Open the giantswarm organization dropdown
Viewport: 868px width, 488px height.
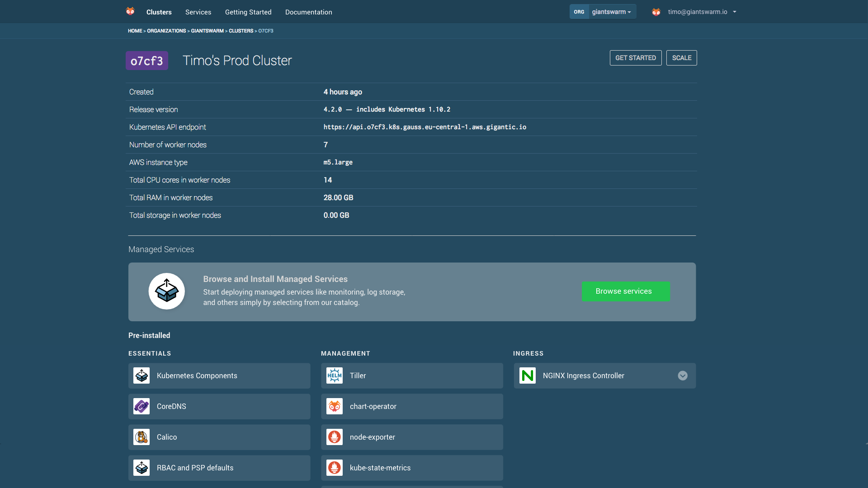(612, 12)
